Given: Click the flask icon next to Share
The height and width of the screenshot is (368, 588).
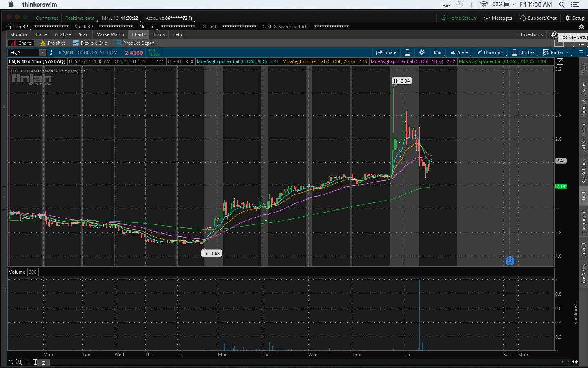Looking at the screenshot, I should coord(407,52).
